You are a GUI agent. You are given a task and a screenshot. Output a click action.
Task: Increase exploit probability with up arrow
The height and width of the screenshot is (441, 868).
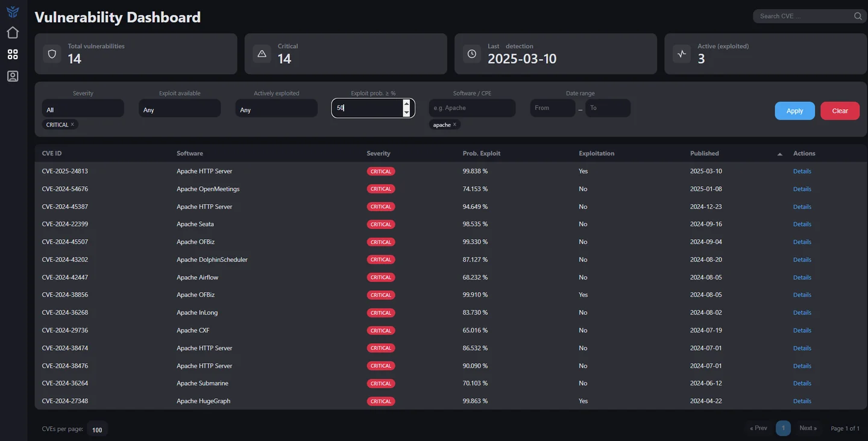point(406,104)
